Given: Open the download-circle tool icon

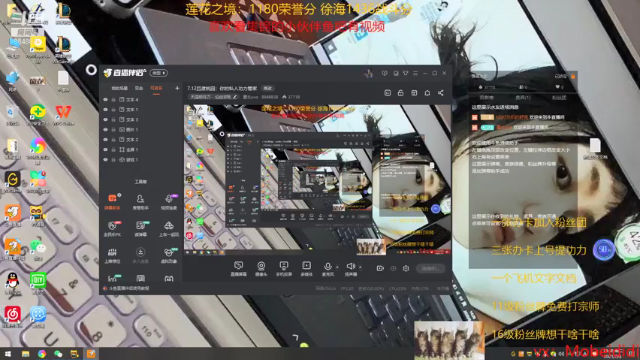Looking at the screenshot, I should (140, 255).
